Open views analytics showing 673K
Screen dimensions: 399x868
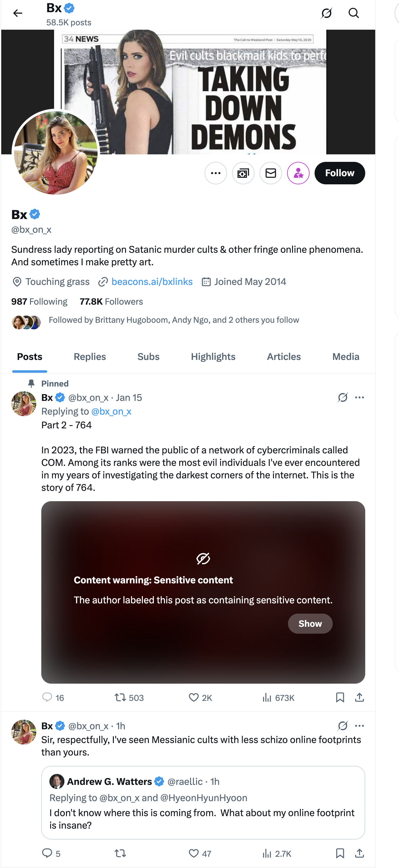tap(278, 697)
